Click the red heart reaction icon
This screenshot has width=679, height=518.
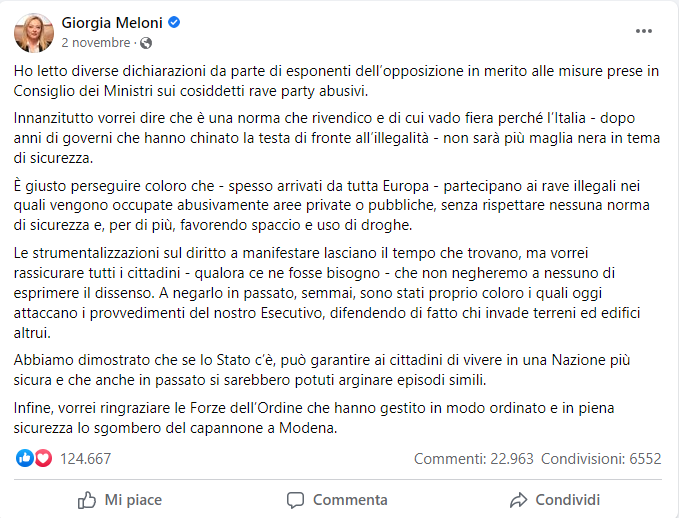tap(43, 458)
